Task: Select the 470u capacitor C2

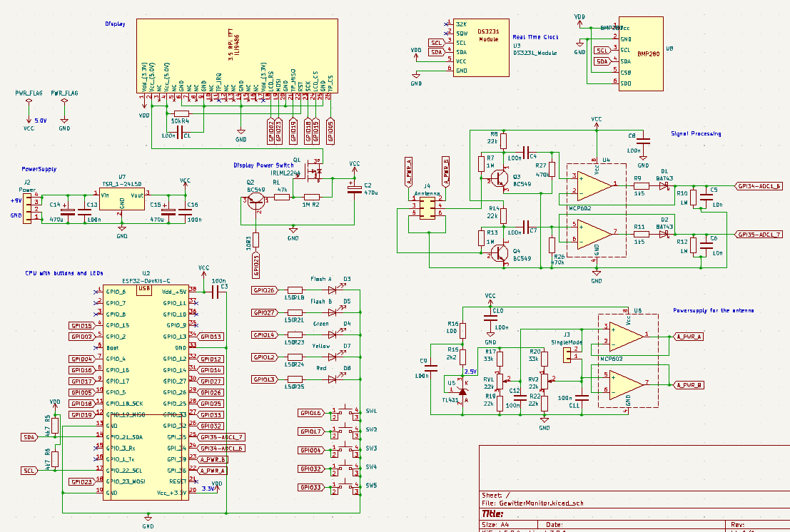Action: click(x=354, y=189)
